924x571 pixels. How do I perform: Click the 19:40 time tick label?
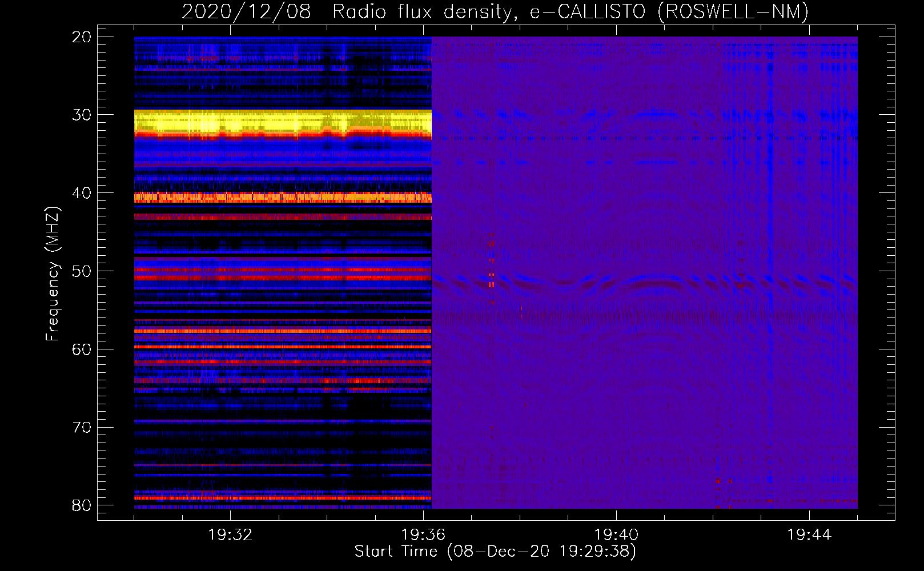tap(616, 535)
